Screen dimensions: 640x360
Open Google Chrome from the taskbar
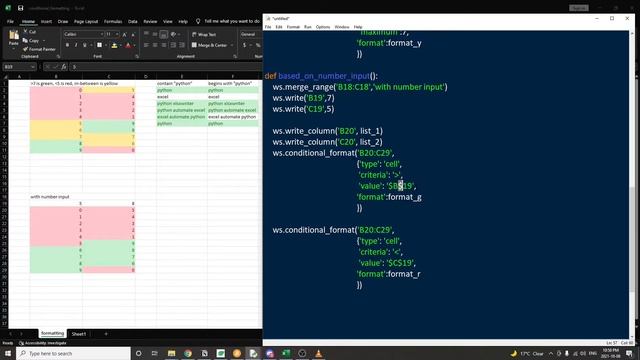pos(188,353)
